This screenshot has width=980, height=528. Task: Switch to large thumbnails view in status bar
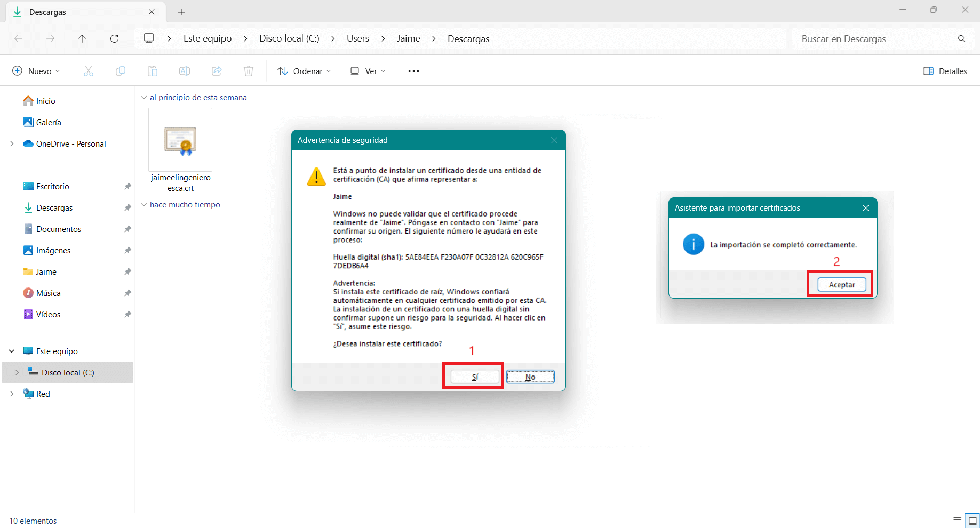click(x=973, y=521)
